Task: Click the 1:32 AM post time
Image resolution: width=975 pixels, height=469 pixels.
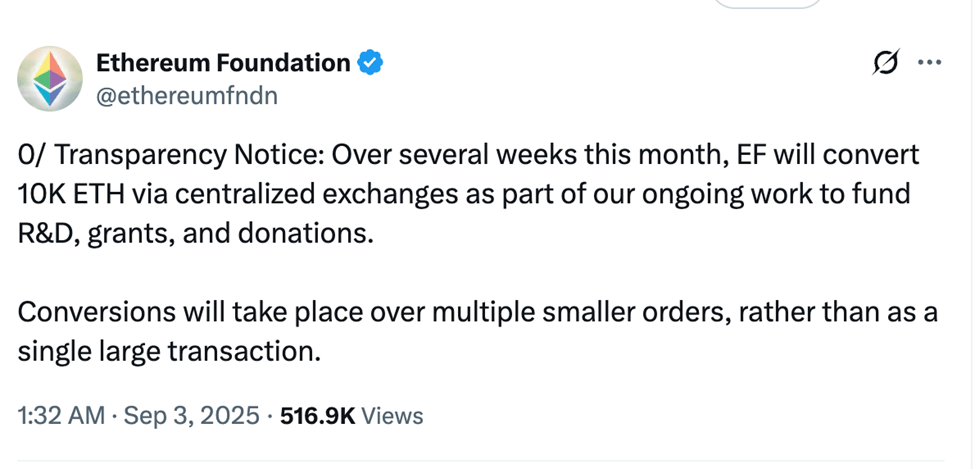Action: click(x=60, y=416)
